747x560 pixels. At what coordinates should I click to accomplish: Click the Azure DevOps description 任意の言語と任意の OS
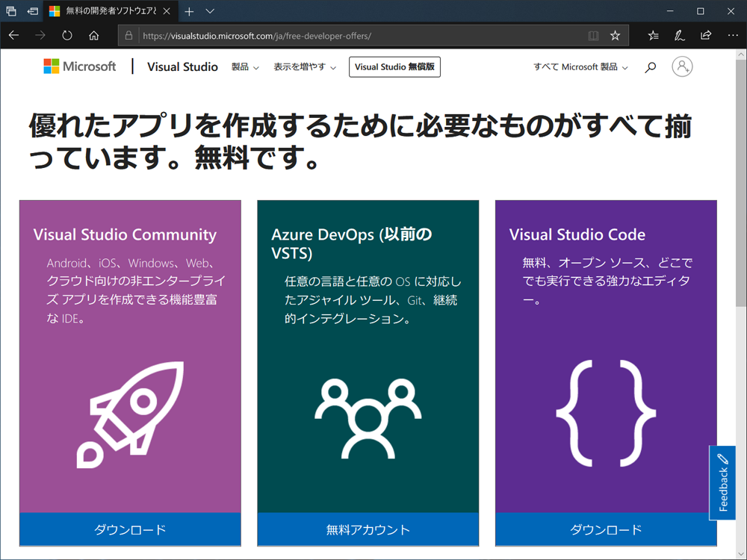tap(373, 300)
